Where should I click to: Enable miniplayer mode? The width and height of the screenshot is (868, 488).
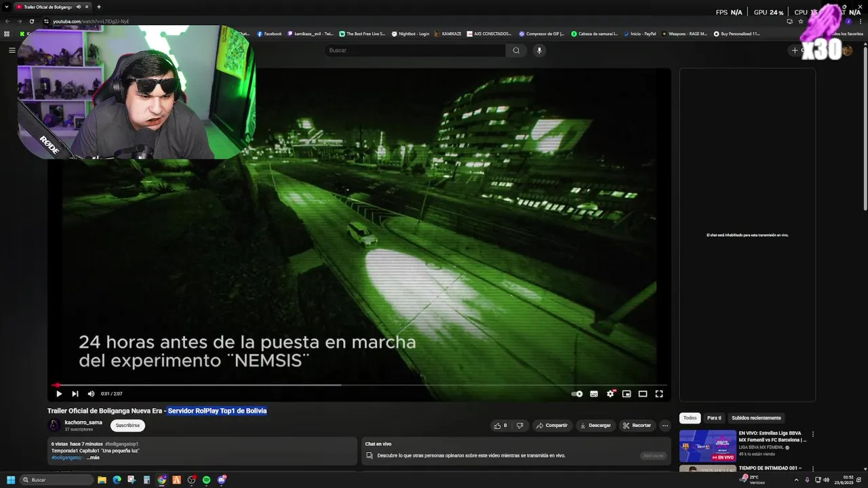pos(627,394)
